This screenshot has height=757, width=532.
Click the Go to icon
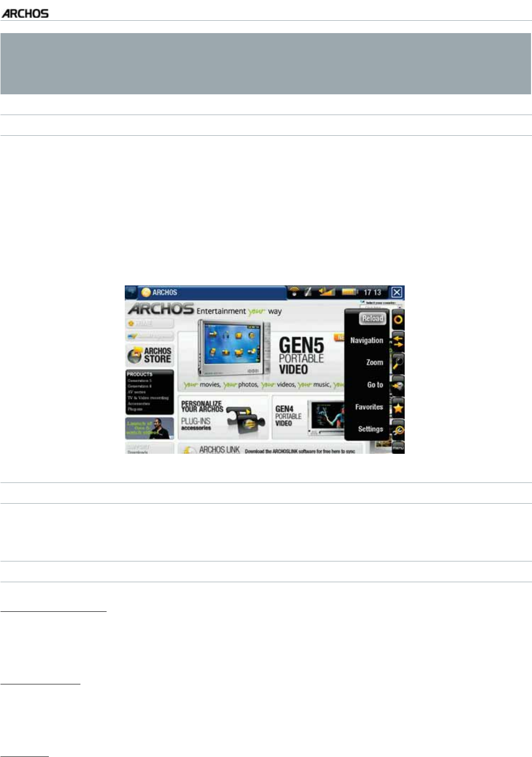[398, 386]
